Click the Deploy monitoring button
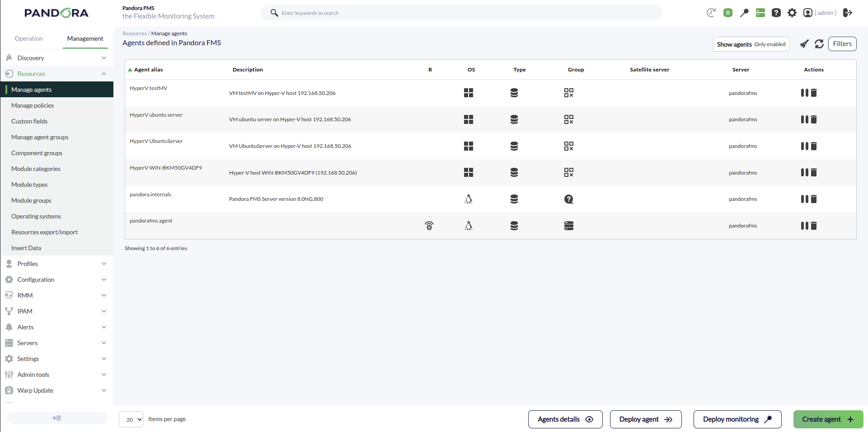This screenshot has width=868, height=432. pos(737,419)
